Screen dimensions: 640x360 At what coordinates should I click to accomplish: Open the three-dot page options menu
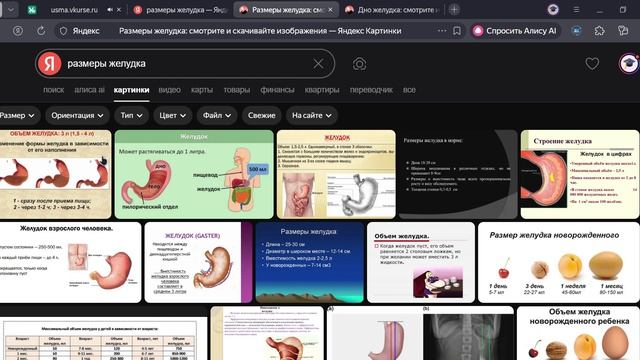tap(442, 31)
